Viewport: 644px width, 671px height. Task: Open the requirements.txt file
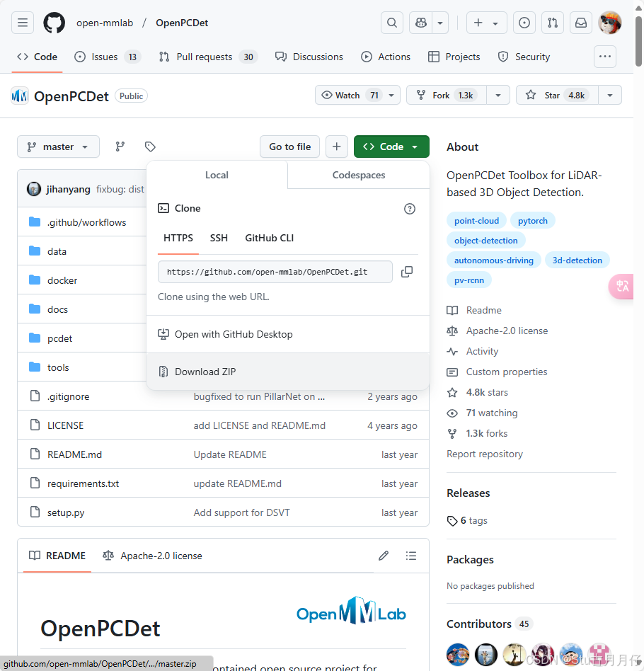click(x=83, y=483)
